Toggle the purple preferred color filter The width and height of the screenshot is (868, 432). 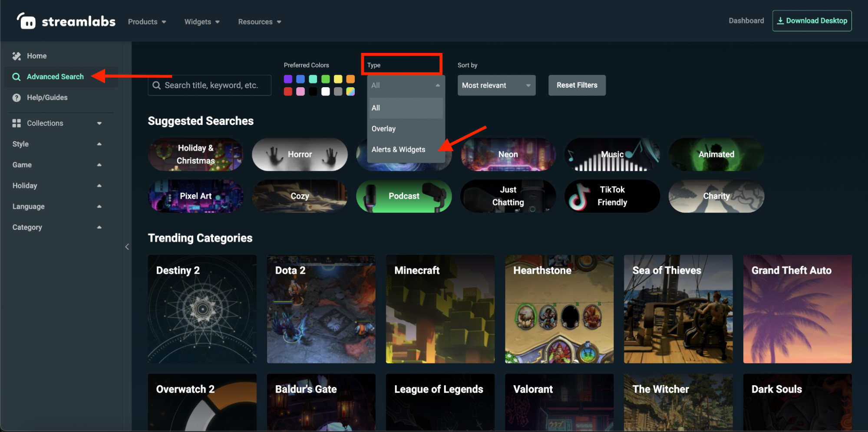[x=288, y=79]
